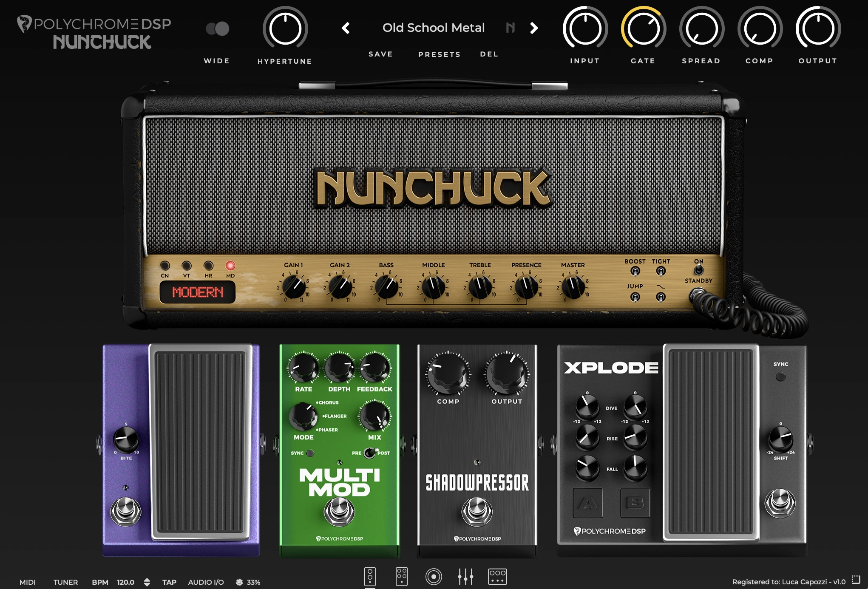Click the SPREAD knob

(701, 29)
